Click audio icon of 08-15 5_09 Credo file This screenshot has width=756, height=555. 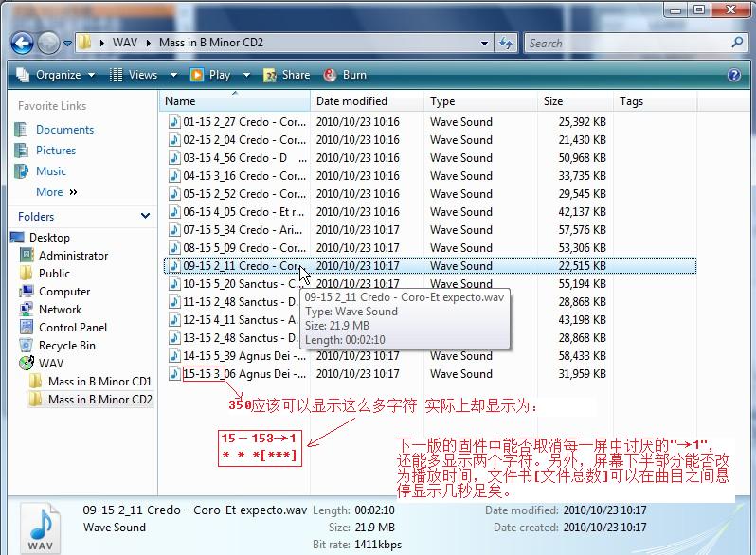(x=174, y=248)
